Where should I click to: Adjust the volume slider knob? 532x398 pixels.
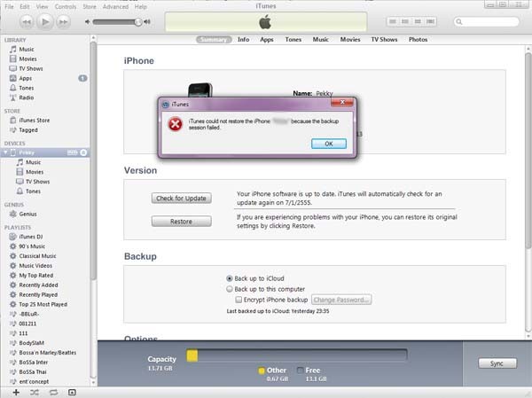tap(137, 22)
